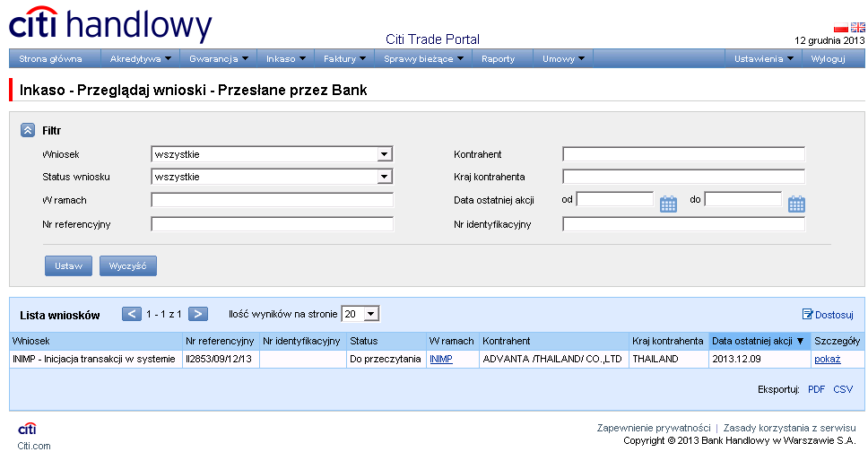The width and height of the screenshot is (868, 452).
Task: Open Zasady korzystania z serwisu link
Action: [x=789, y=428]
